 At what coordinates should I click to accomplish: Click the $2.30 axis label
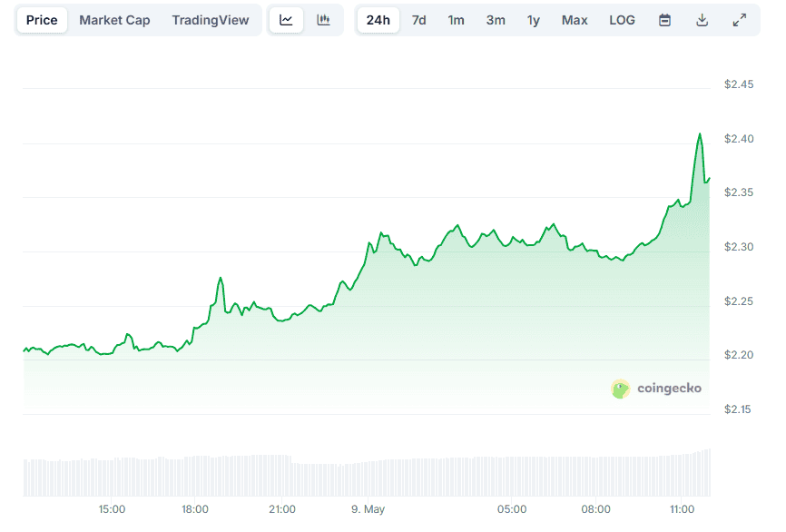pyautogui.click(x=739, y=247)
